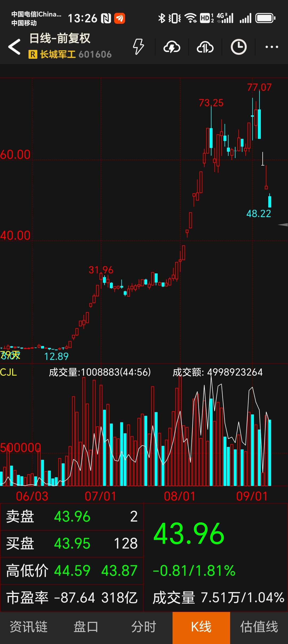Tap the lightning bolt icon
The image size is (288, 644).
(x=138, y=47)
